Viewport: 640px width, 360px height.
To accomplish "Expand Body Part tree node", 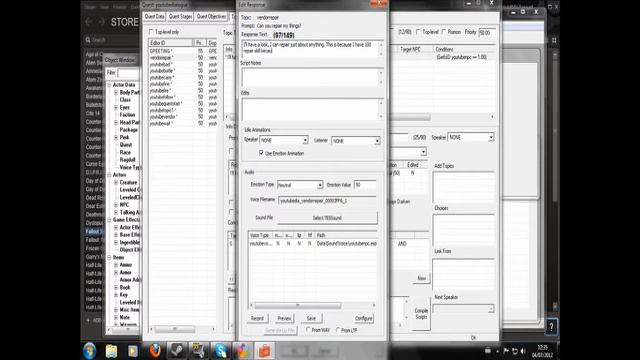I will 116,93.
